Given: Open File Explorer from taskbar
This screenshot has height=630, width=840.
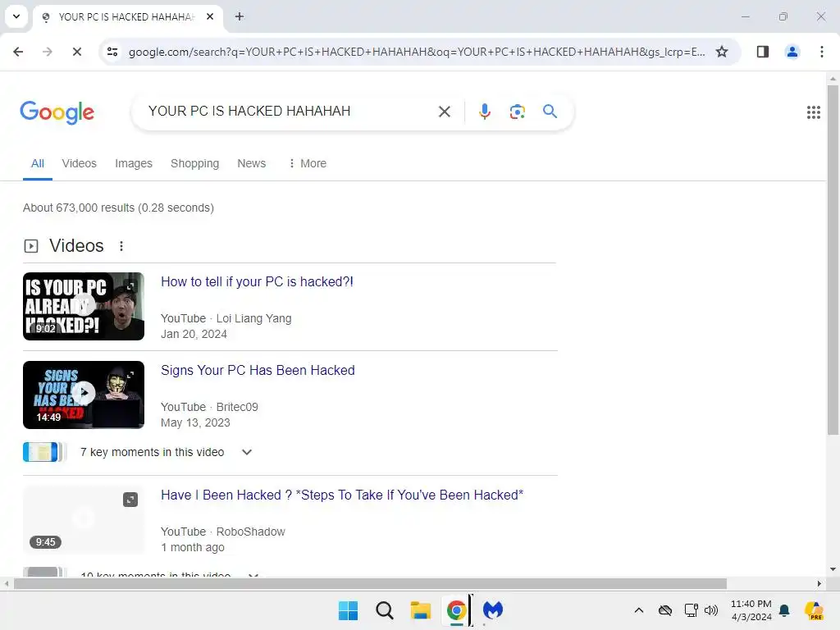Looking at the screenshot, I should coord(421,610).
